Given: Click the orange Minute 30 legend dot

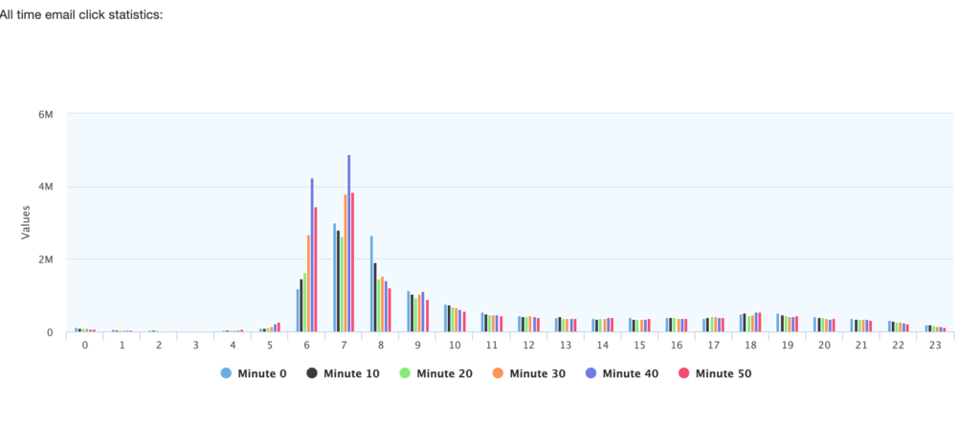Looking at the screenshot, I should 498,373.
